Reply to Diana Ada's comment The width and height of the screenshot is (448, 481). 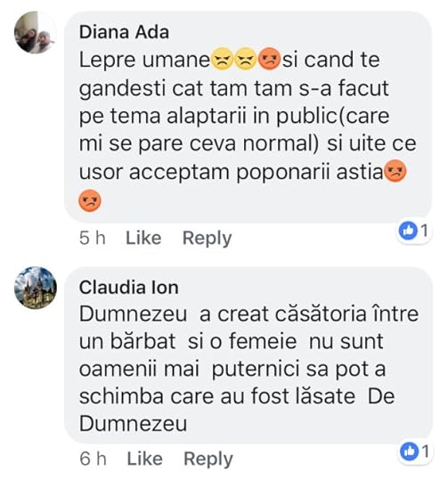click(x=207, y=238)
